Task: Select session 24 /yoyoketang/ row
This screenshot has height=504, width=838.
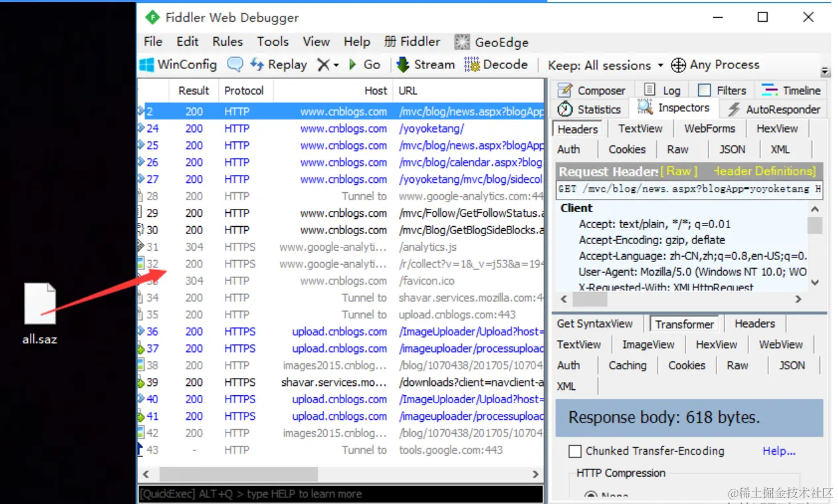Action: (x=340, y=129)
